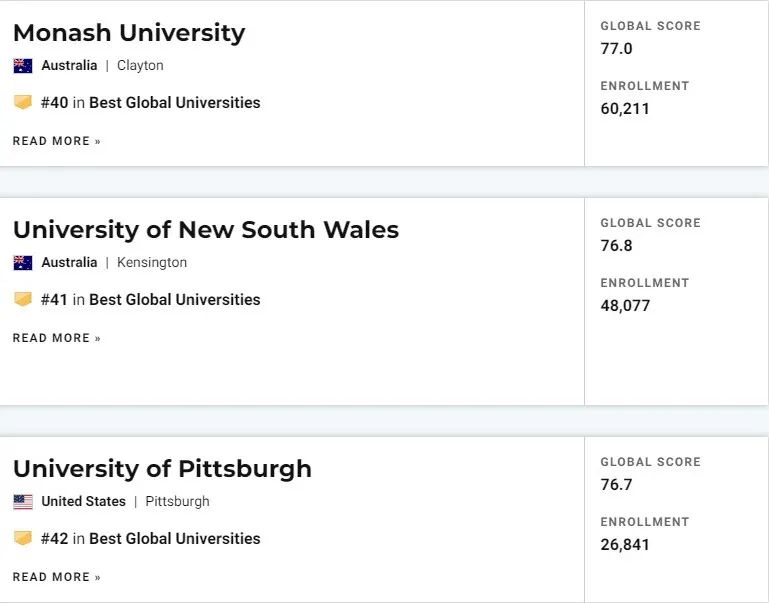Open the Monash University title link
769x603 pixels.
pyautogui.click(x=129, y=33)
